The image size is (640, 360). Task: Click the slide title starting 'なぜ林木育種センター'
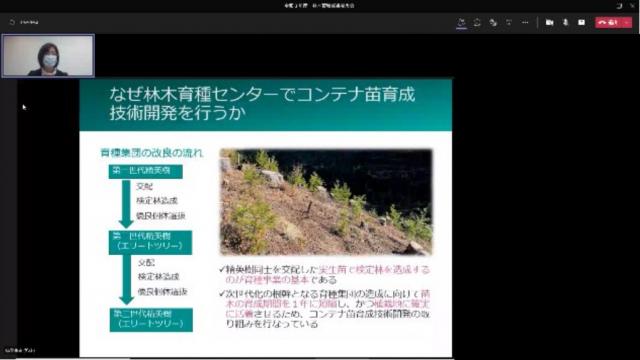pos(262,104)
